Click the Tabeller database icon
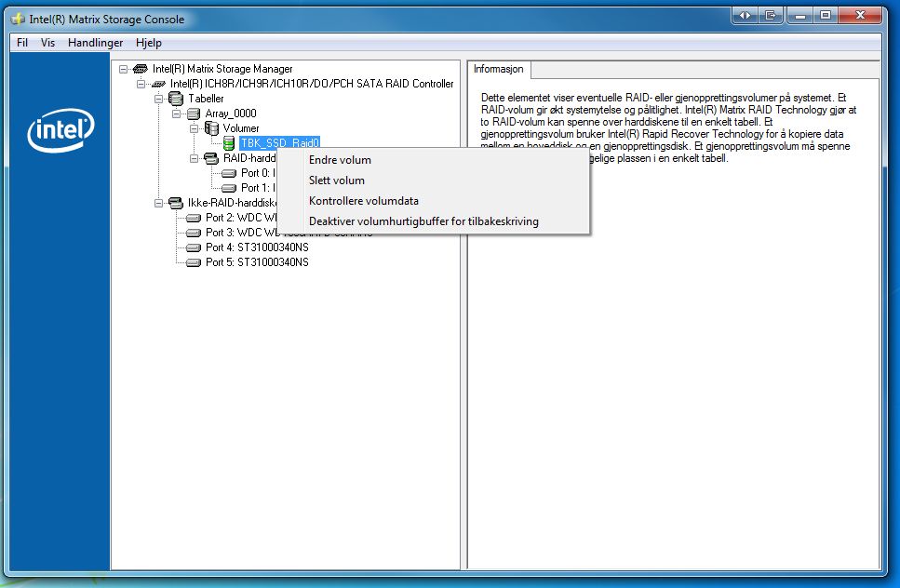This screenshot has height=588, width=900. [176, 99]
